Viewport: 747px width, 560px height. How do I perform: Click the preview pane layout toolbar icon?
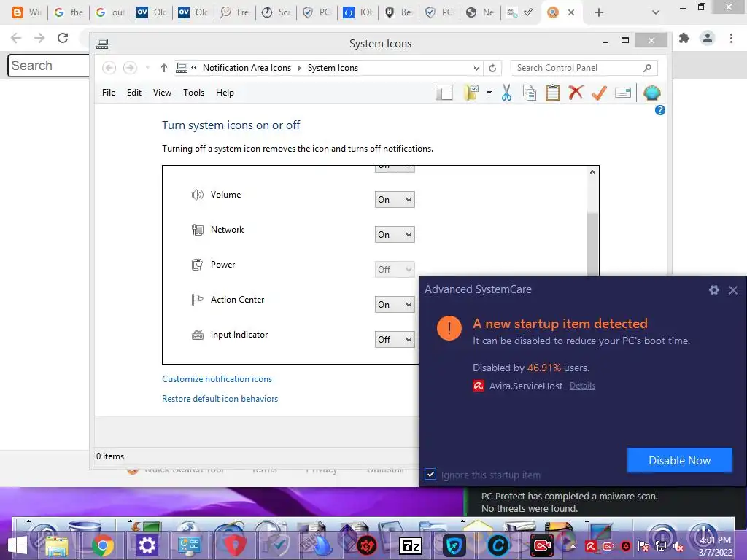[444, 93]
